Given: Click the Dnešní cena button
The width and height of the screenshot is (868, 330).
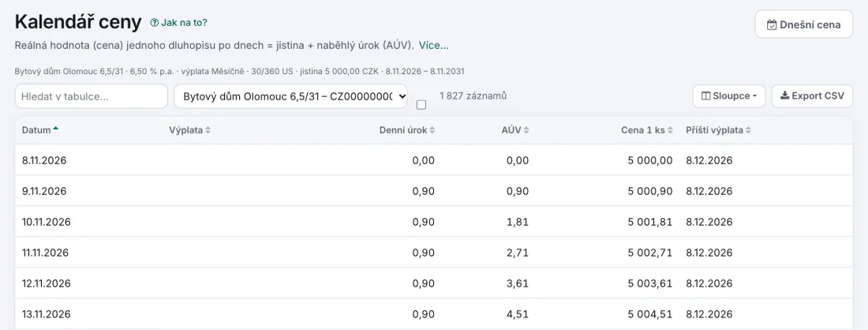Looking at the screenshot, I should coord(804,24).
